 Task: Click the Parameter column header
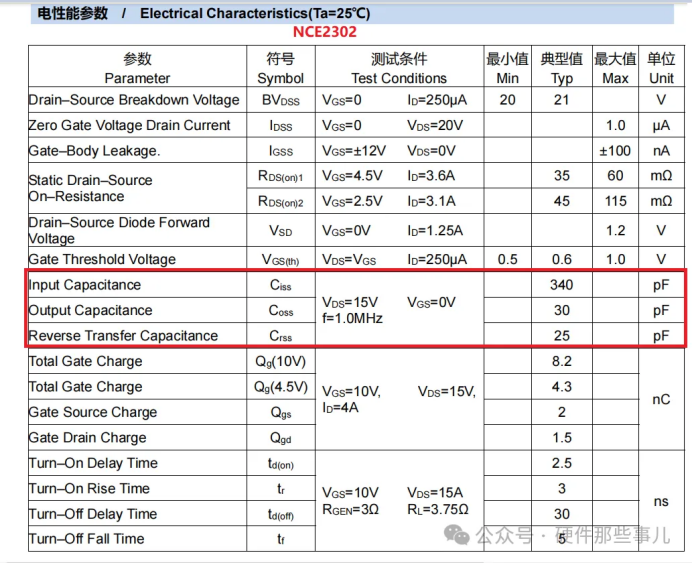tap(137, 67)
